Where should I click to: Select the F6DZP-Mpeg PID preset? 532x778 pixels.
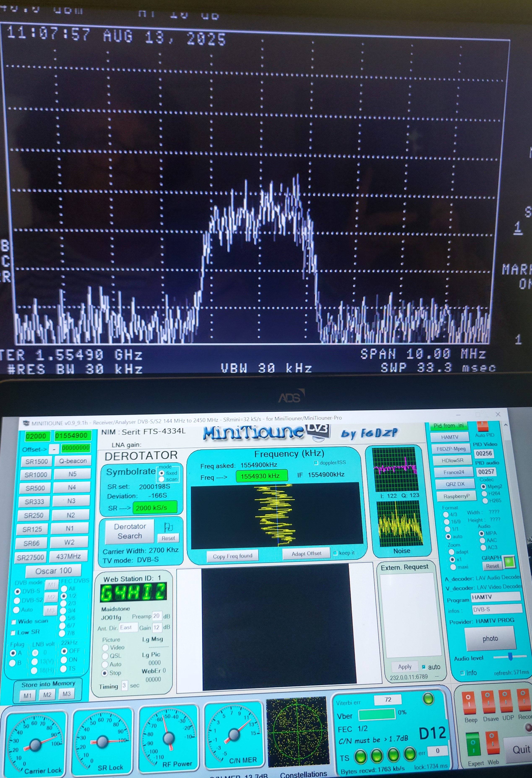[x=451, y=449]
